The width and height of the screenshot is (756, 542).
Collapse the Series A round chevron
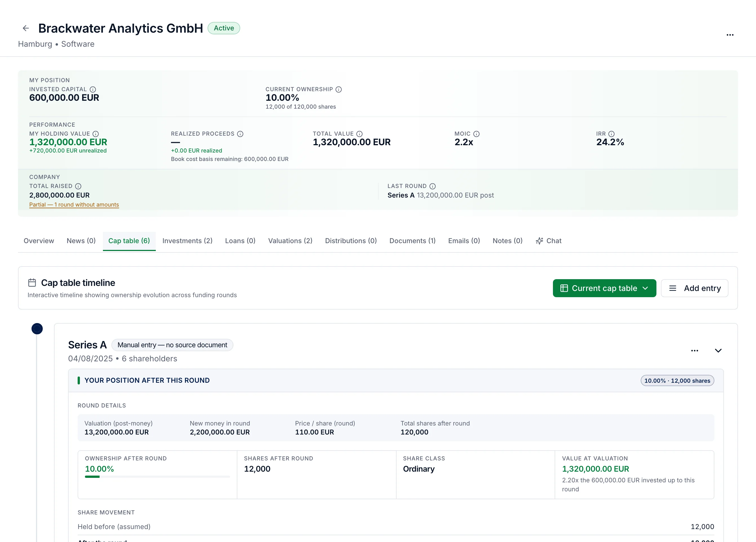pyautogui.click(x=718, y=351)
